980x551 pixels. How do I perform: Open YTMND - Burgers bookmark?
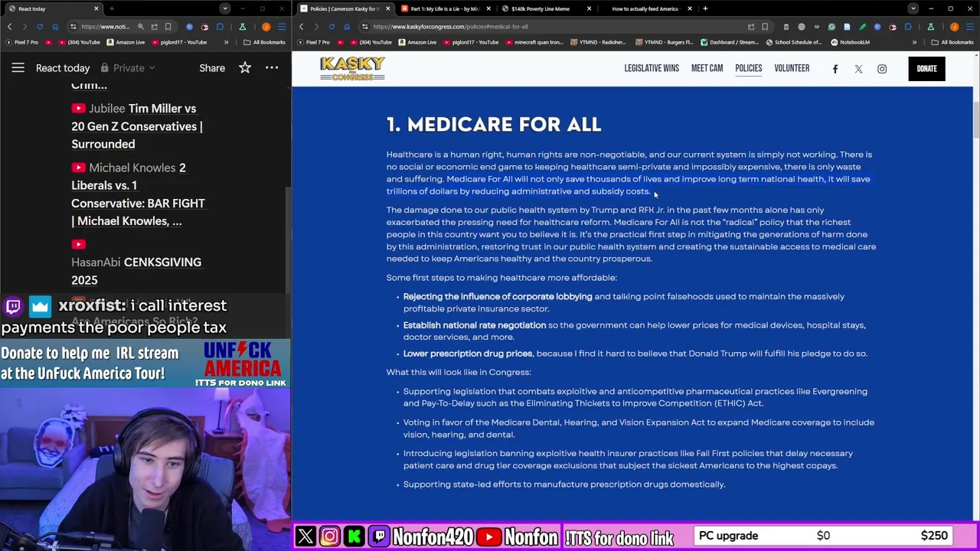(663, 42)
